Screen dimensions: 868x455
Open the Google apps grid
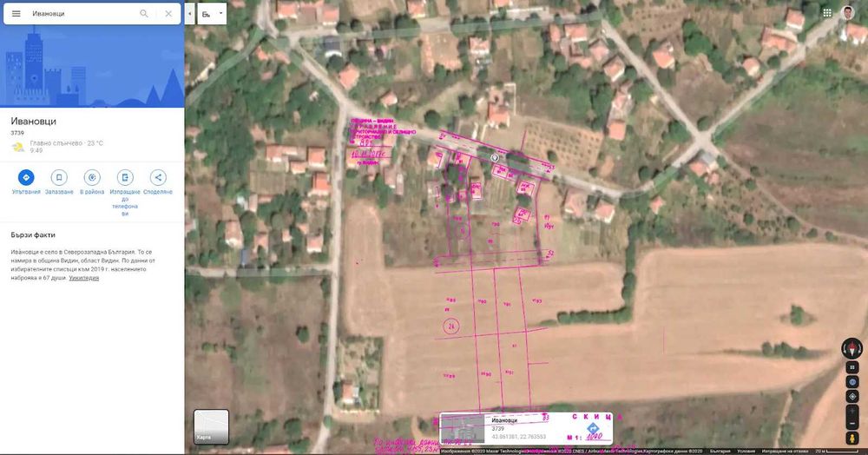point(827,13)
